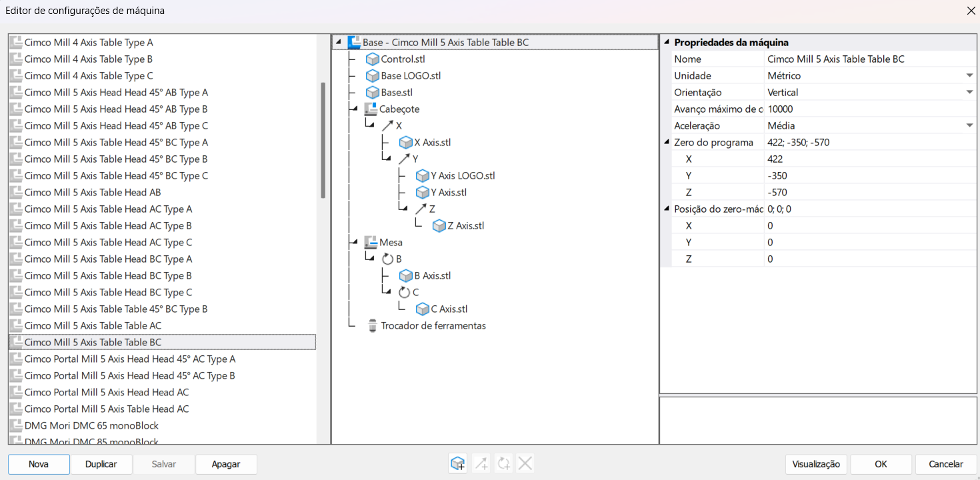This screenshot has height=480, width=980.
Task: Collapse Posição do zero-máquina group
Action: point(667,209)
